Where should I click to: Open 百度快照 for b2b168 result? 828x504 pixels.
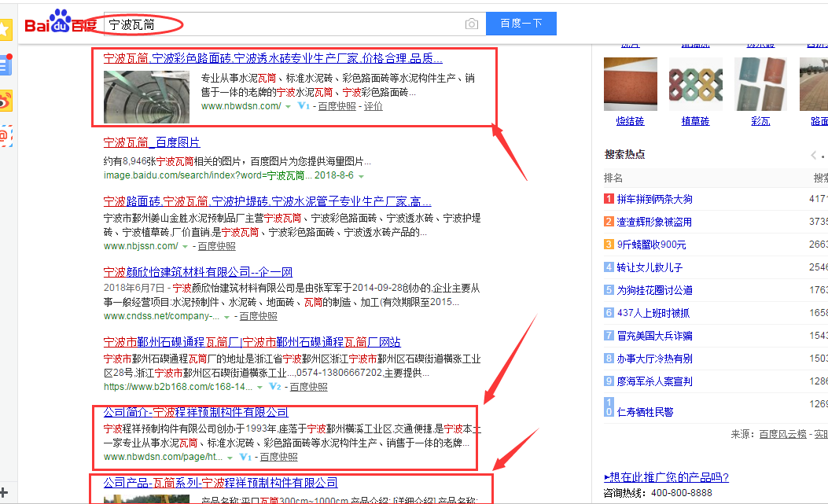[309, 387]
